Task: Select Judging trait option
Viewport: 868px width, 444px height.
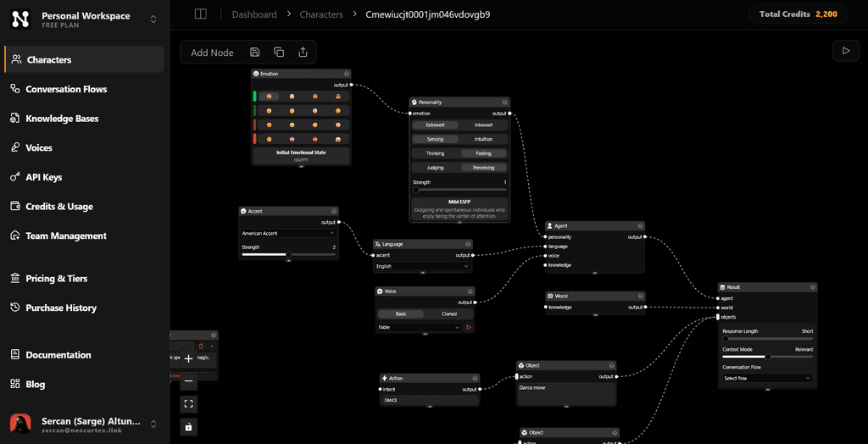Action: coord(435,167)
